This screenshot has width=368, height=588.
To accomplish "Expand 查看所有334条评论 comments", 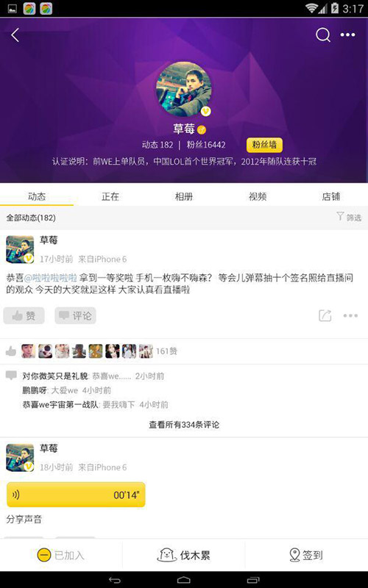I will click(184, 425).
